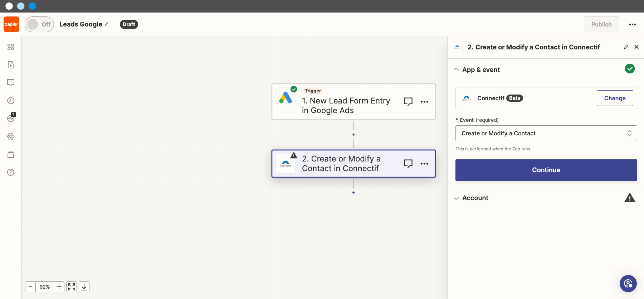Screen dimensions: 644x299
Task: Expand the Account section
Action: tap(456, 198)
